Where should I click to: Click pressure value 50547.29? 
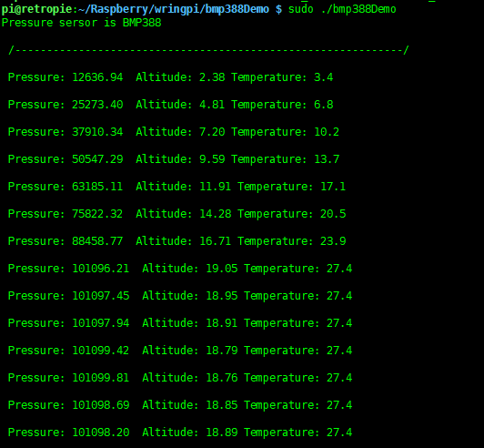(x=97, y=159)
